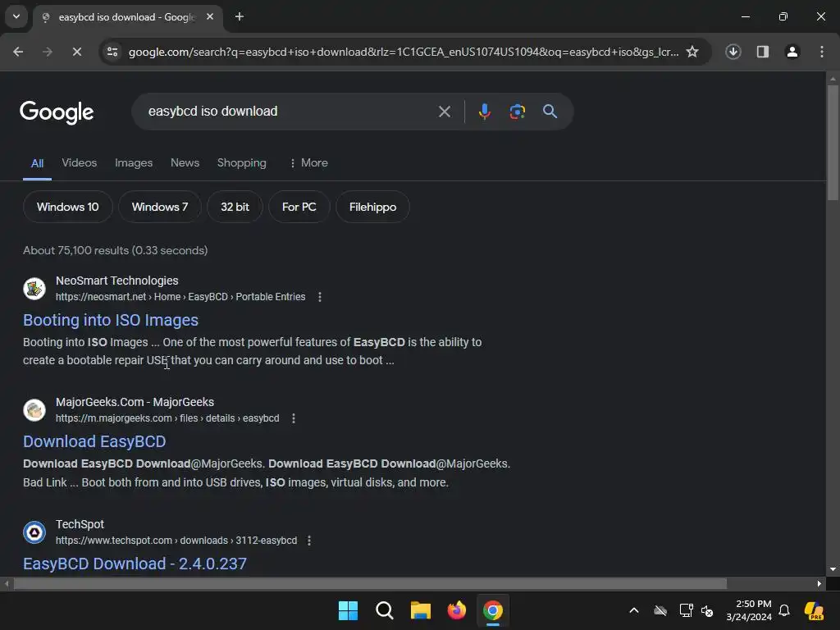This screenshot has width=840, height=630.
Task: Search by image with Google Lens icon
Action: click(517, 112)
